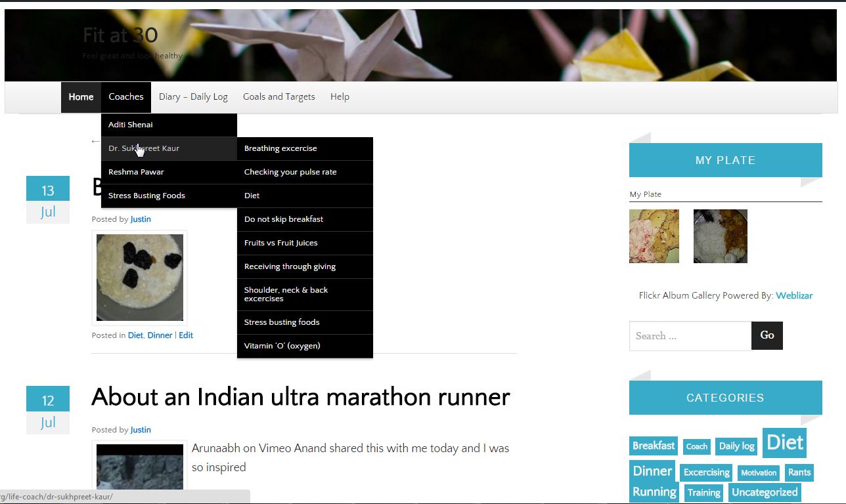Open the rice plate photo thumbnail
Image resolution: width=846 pixels, height=504 pixels.
point(720,236)
